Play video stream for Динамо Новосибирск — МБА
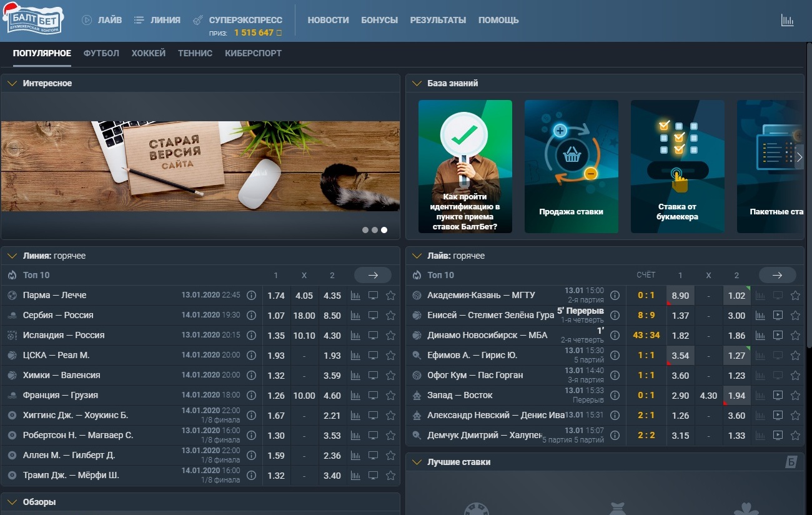Viewport: 812px width, 515px height. click(778, 335)
